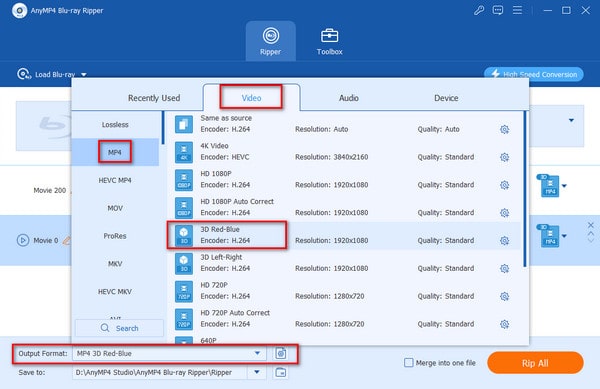Move Movie 0 up in list
Screen dimensions: 600x389
pyautogui.click(x=590, y=233)
